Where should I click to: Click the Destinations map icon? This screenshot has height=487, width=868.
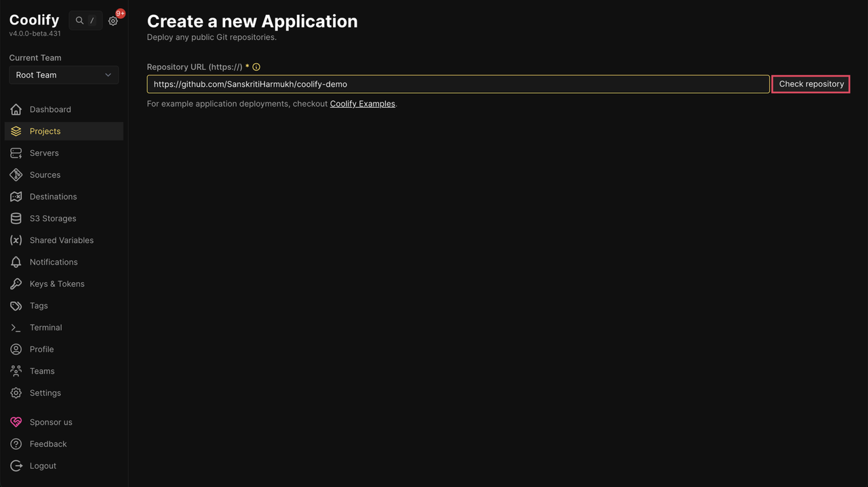16,197
